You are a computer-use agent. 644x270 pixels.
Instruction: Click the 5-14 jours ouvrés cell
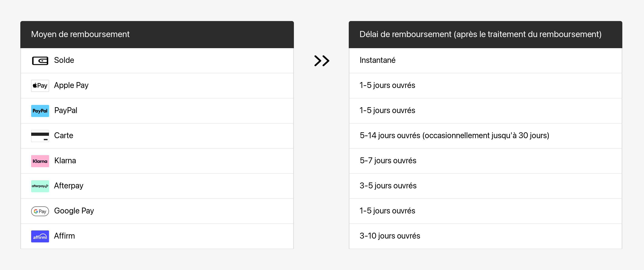(x=454, y=135)
